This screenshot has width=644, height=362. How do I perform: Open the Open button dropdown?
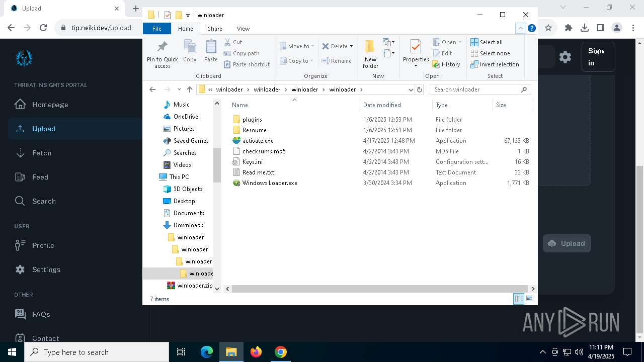pos(460,42)
